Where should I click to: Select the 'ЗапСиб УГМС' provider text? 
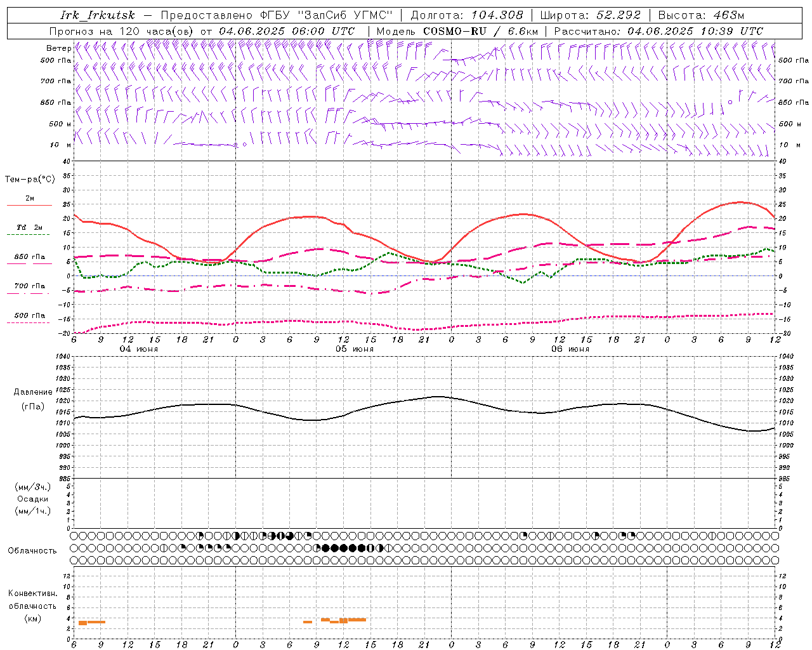pyautogui.click(x=345, y=15)
